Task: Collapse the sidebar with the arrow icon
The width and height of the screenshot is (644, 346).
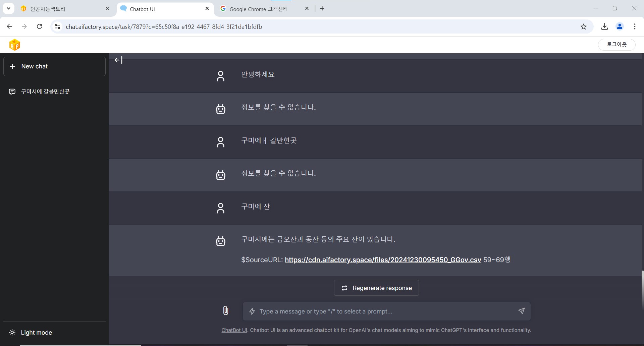Action: tap(118, 60)
